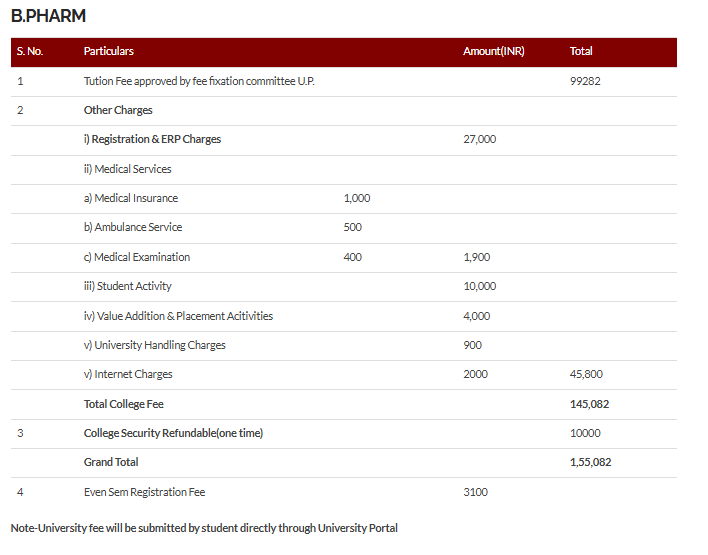Click the 99282 tuition total value
This screenshot has height=555, width=708.
(585, 81)
